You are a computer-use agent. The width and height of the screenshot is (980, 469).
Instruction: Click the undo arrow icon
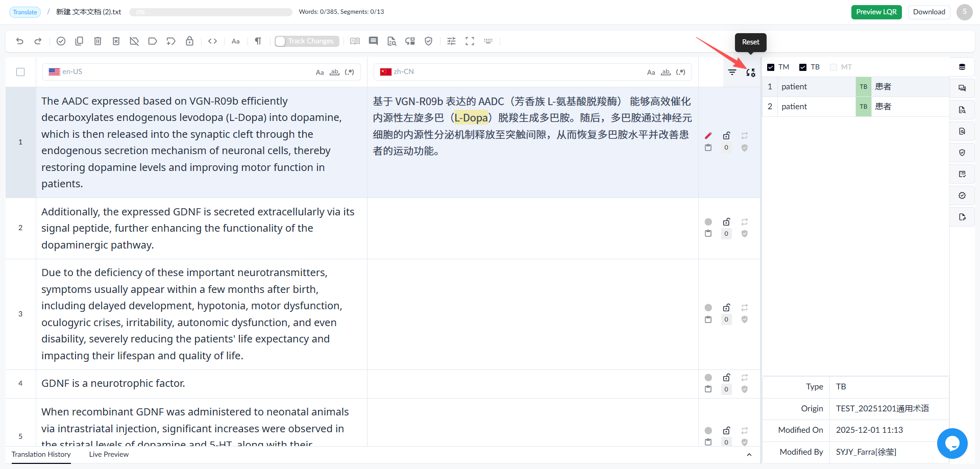click(x=20, y=41)
